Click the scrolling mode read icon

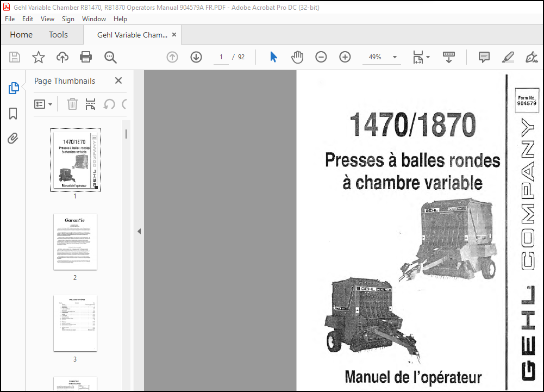coord(448,57)
